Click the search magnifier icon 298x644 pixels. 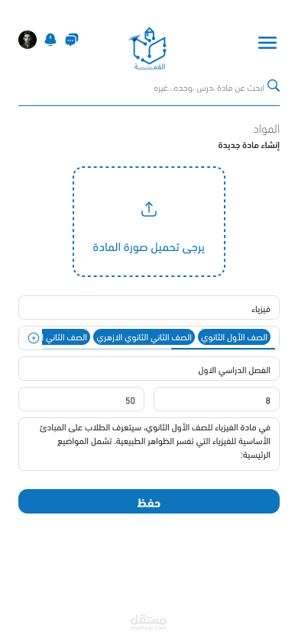(x=274, y=85)
